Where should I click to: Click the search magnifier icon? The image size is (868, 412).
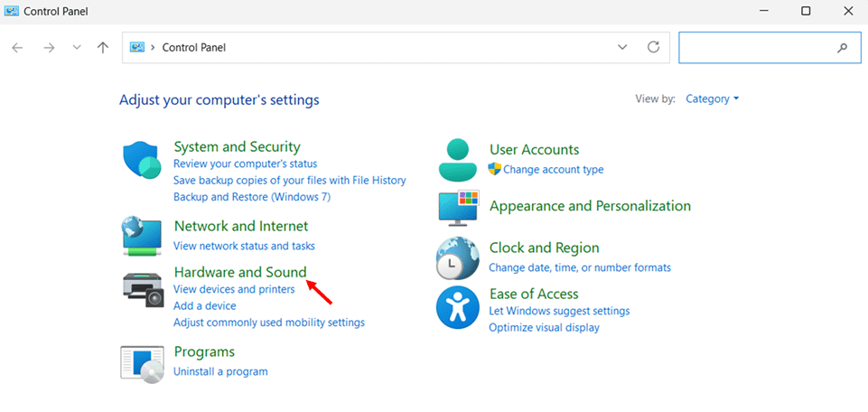click(843, 48)
